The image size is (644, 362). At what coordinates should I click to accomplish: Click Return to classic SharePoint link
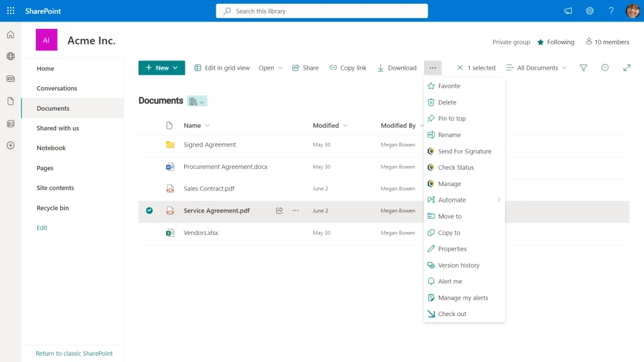click(74, 353)
